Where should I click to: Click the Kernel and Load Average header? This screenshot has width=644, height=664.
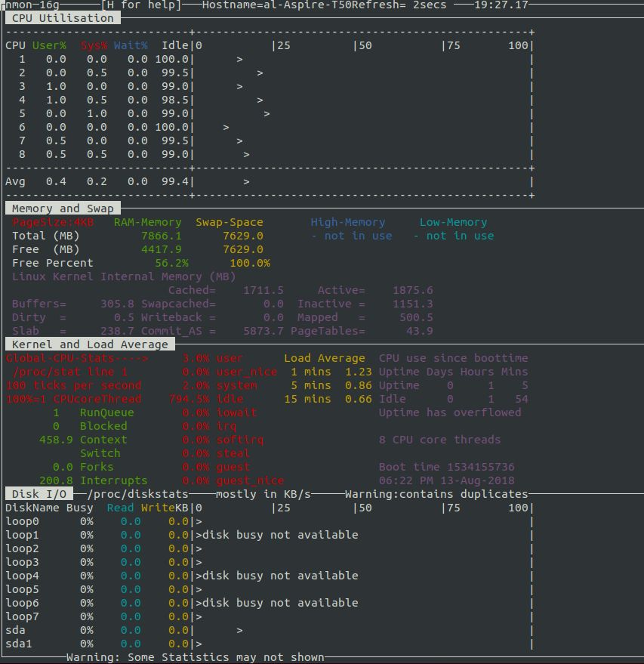(90, 344)
